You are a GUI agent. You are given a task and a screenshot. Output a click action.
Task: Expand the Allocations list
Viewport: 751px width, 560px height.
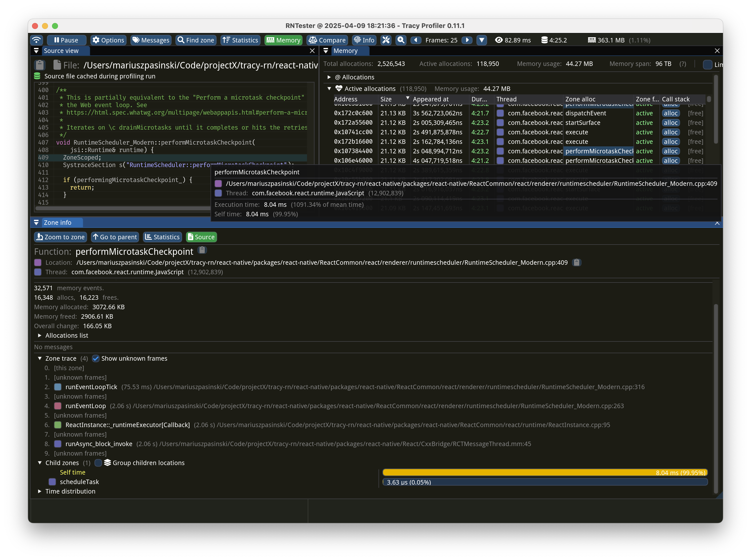(40, 335)
